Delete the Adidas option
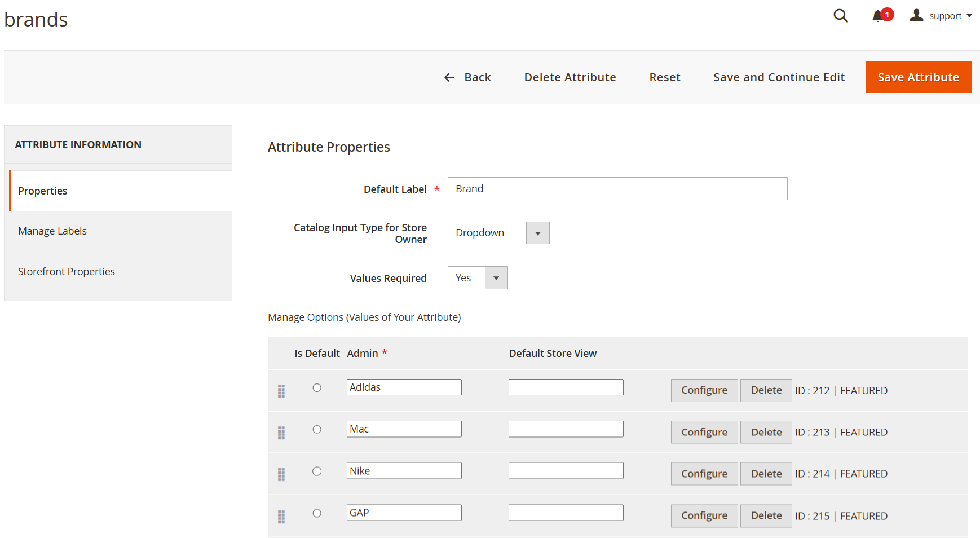This screenshot has height=538, width=980. (766, 390)
